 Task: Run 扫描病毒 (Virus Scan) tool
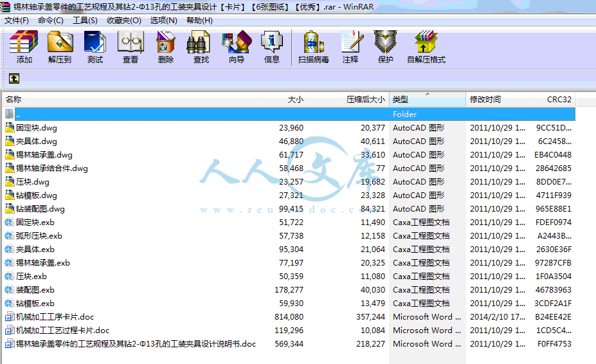[x=314, y=46]
